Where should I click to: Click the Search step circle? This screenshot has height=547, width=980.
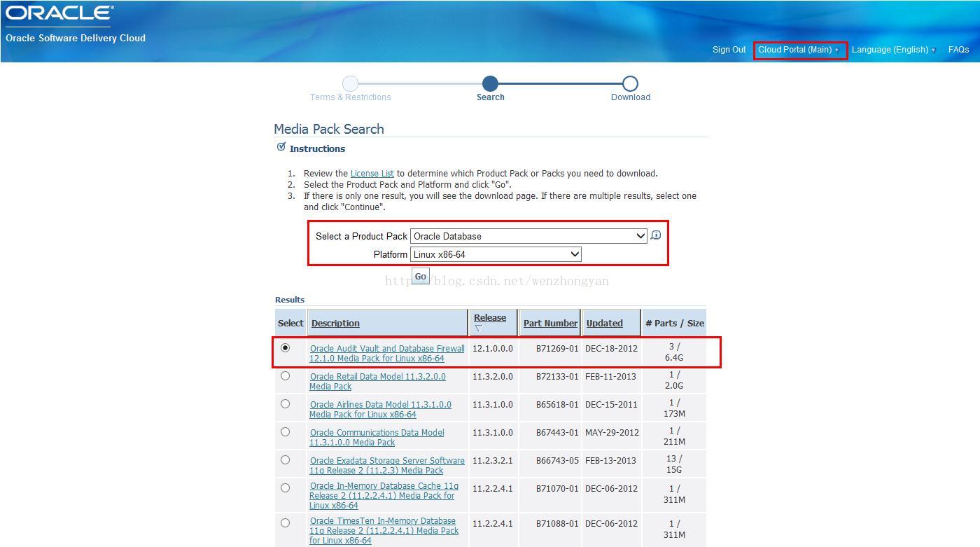click(490, 84)
